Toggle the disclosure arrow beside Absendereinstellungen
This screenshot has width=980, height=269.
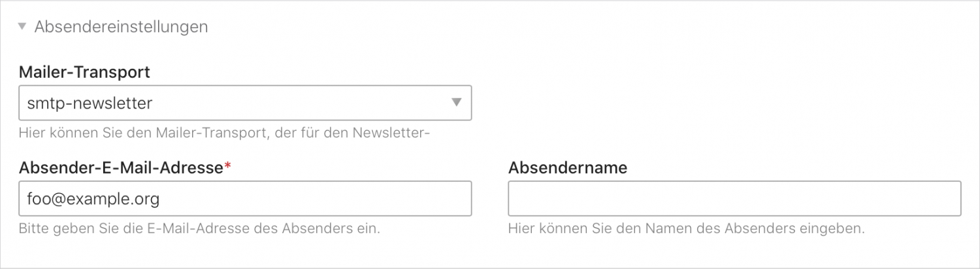23,27
